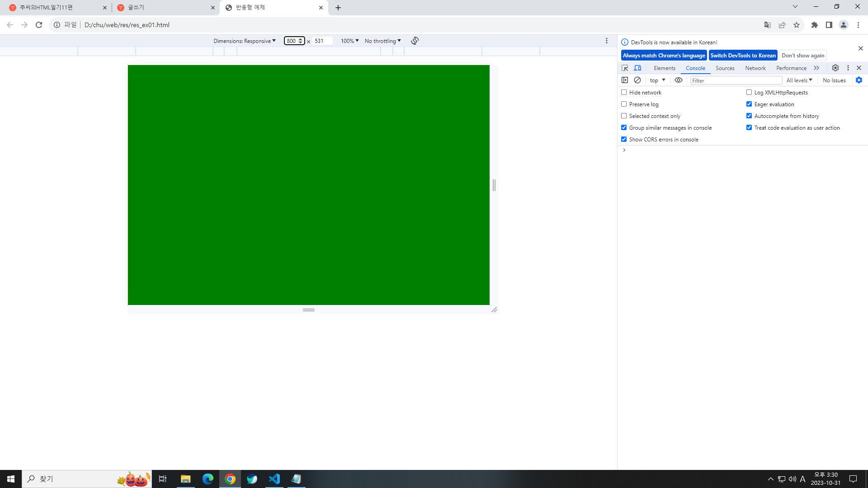Uncheck Eager evaluation

pyautogui.click(x=749, y=104)
